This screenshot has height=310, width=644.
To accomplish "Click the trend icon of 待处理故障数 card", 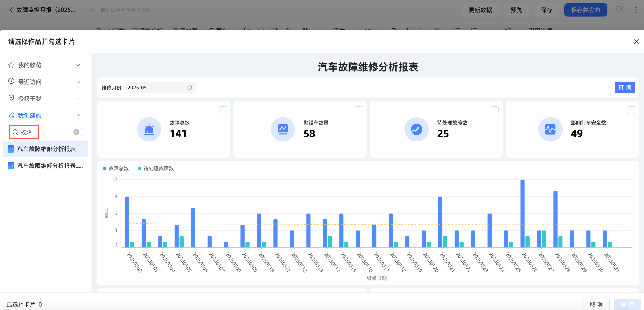I will click(417, 129).
